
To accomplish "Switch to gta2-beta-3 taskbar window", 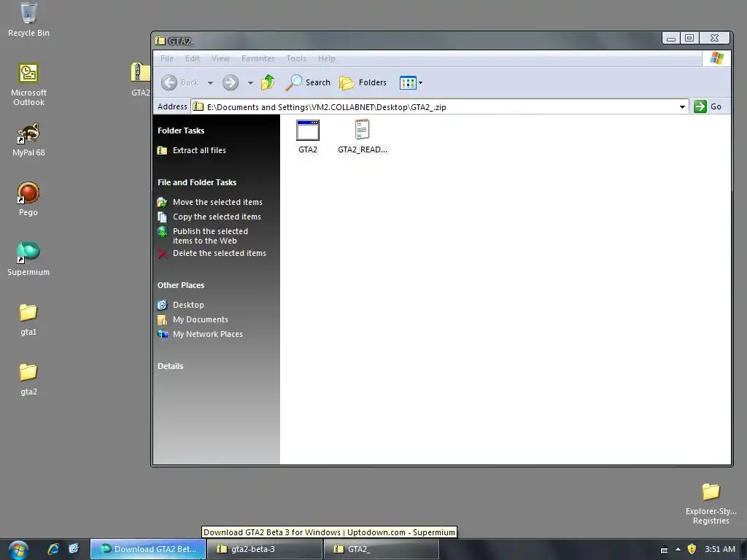I will (264, 549).
